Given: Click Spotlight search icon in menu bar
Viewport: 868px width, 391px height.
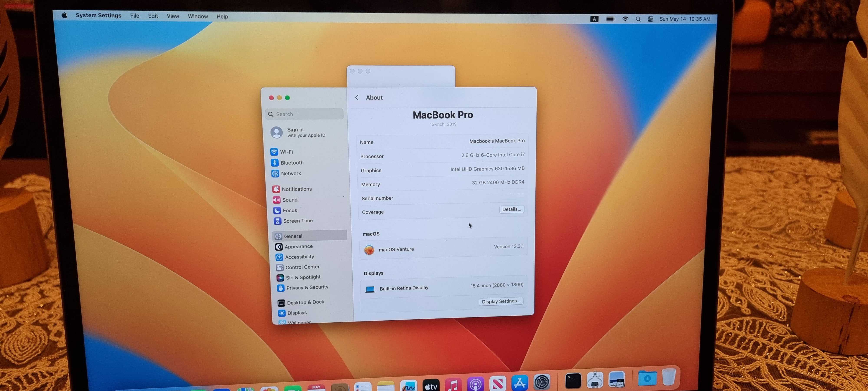Looking at the screenshot, I should (x=638, y=19).
